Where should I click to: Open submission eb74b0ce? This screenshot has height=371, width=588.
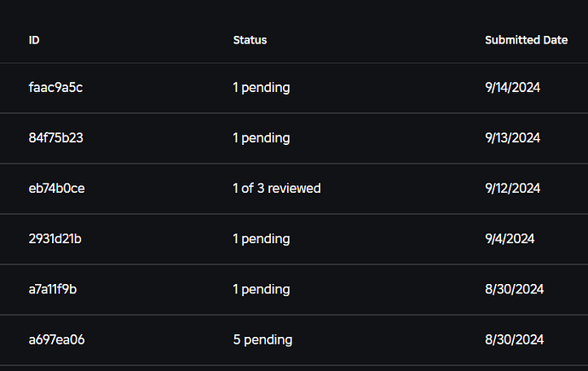tap(56, 188)
